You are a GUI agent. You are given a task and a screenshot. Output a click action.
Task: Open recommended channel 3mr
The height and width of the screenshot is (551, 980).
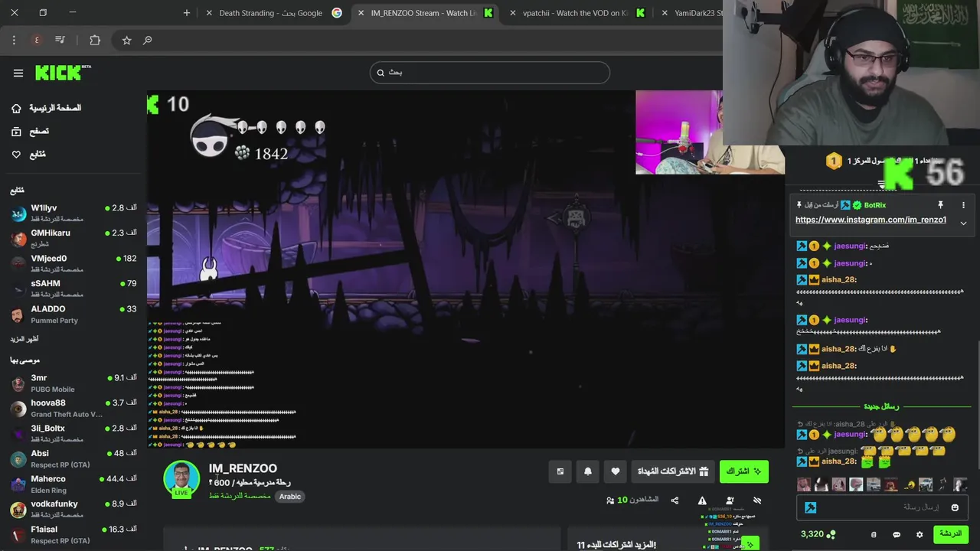pyautogui.click(x=73, y=383)
